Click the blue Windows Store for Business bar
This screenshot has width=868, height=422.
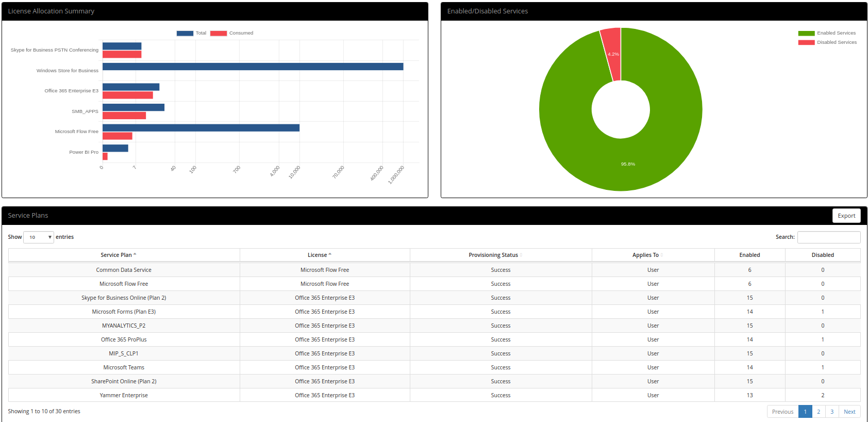point(253,67)
